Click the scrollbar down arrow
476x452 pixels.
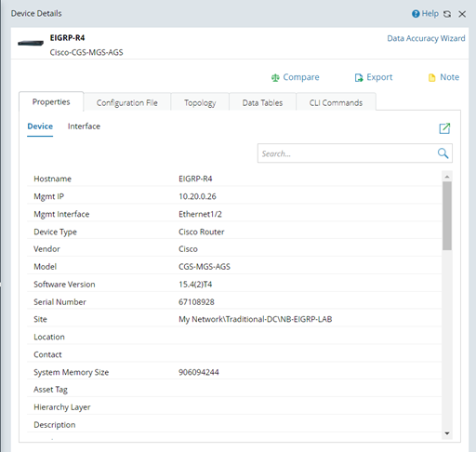coord(447,433)
